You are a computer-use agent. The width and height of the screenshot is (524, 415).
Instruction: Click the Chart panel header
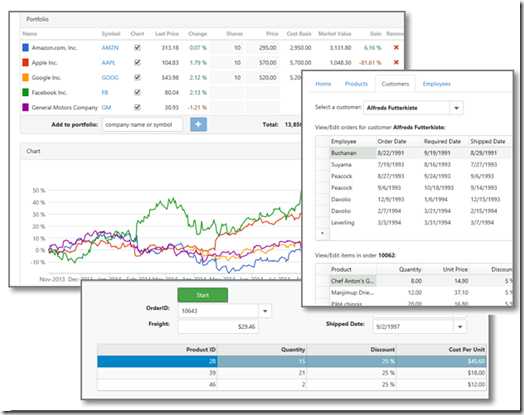[x=160, y=151]
